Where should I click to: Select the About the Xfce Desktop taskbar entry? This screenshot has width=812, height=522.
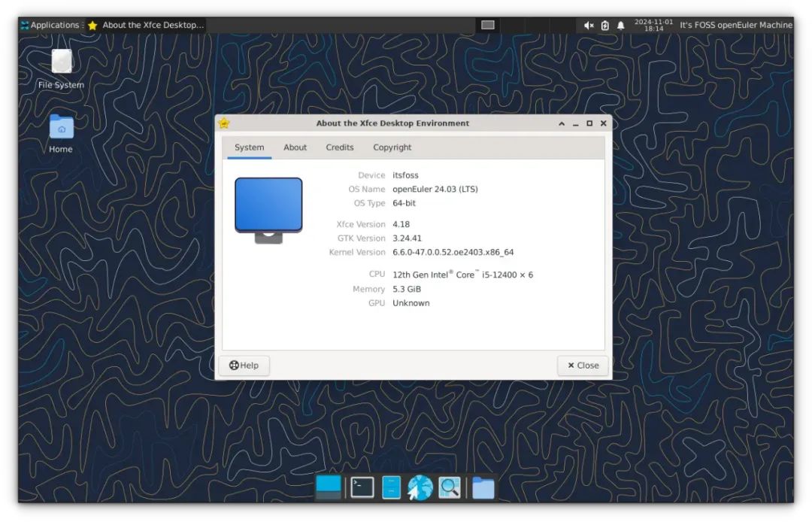146,25
